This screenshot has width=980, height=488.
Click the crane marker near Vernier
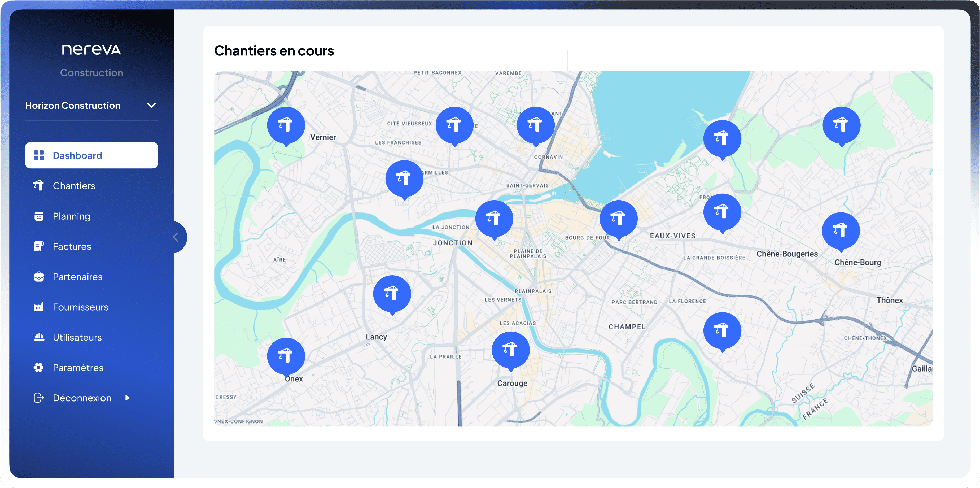(286, 125)
